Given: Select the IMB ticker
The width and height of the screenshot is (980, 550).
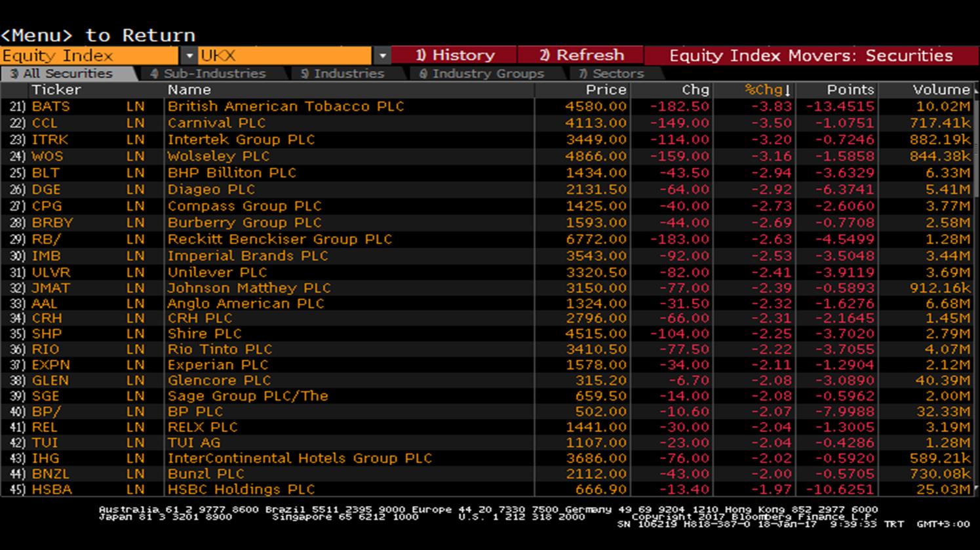Looking at the screenshot, I should click(x=46, y=256).
